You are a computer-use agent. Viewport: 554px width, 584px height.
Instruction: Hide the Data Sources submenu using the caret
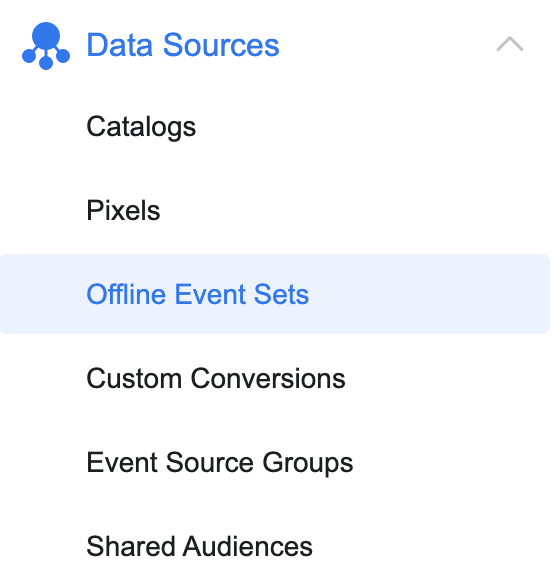[510, 44]
